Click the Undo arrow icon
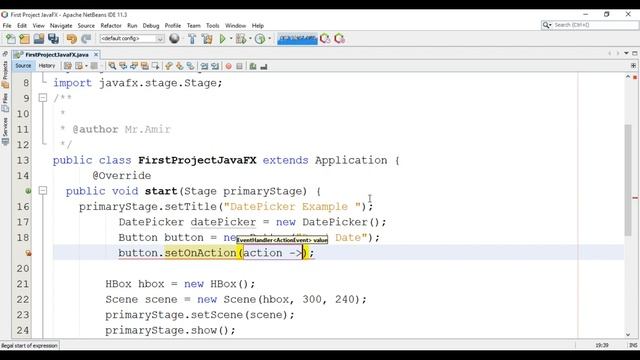This screenshot has width=640, height=360. pos(72,39)
